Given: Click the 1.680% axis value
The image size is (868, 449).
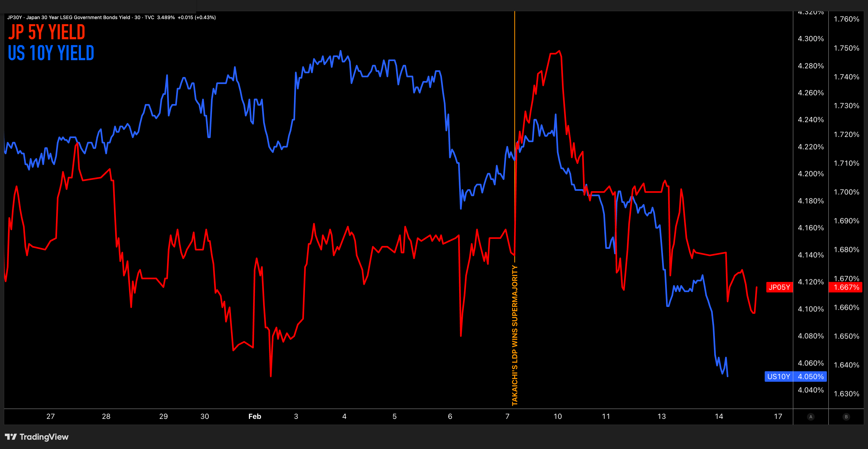Looking at the screenshot, I should [x=846, y=250].
